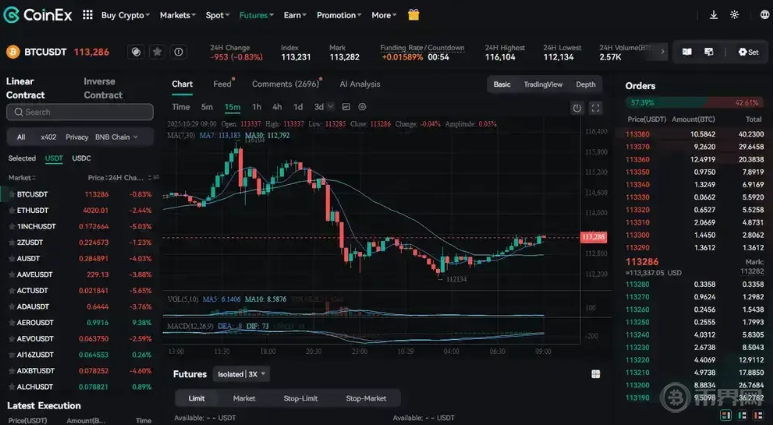The height and width of the screenshot is (425, 773).
Task: Click the Set gear button
Action: tap(746, 51)
